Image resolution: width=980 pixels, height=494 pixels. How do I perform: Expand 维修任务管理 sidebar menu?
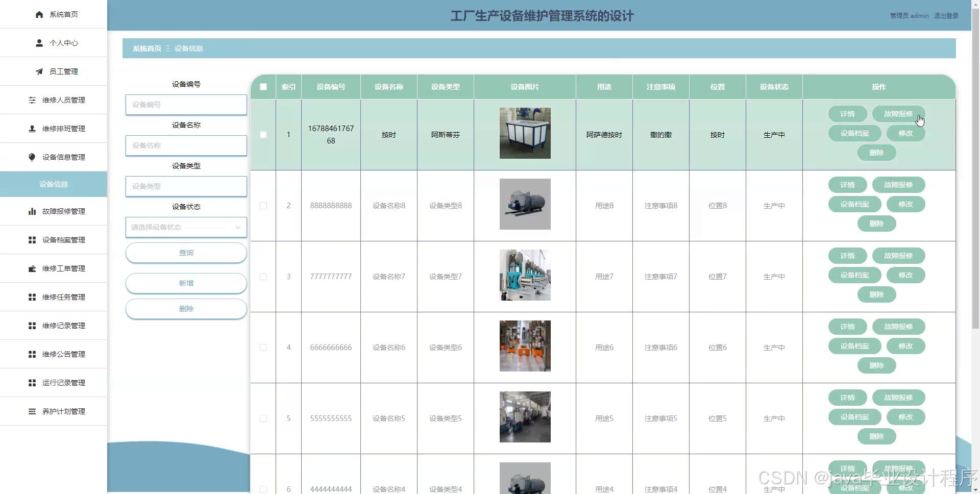(x=54, y=297)
